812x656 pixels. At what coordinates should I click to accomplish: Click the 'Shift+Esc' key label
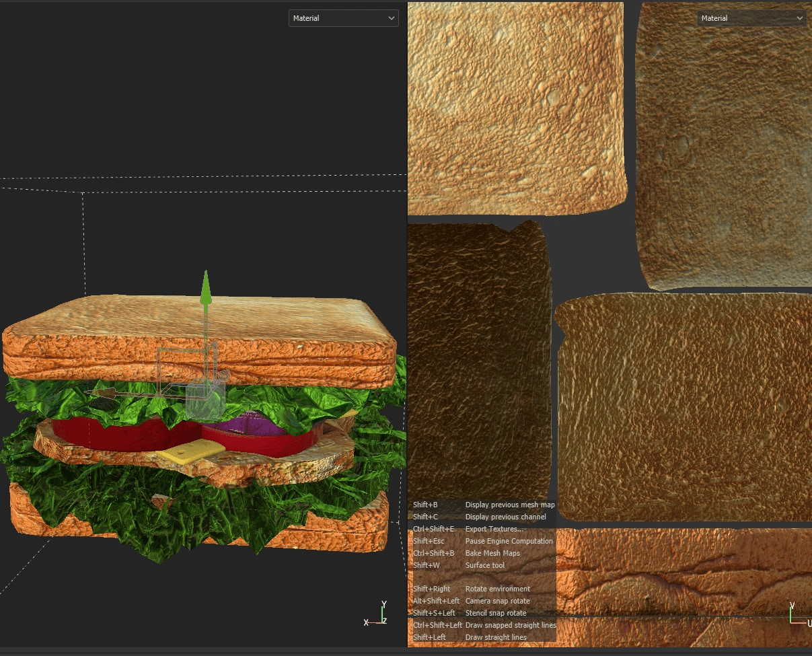(x=429, y=541)
